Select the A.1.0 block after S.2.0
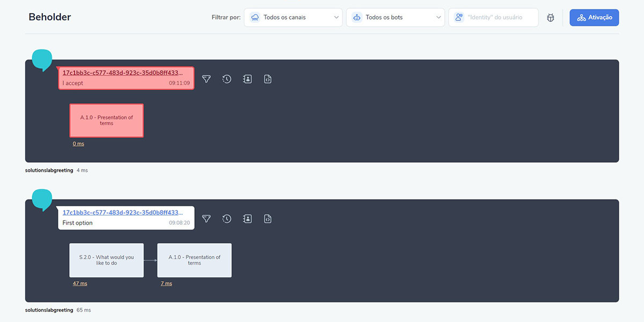Viewport: 644px width, 322px height. click(194, 260)
